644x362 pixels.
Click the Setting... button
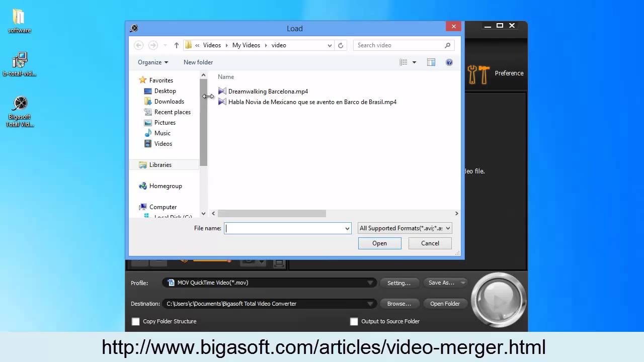pos(399,283)
